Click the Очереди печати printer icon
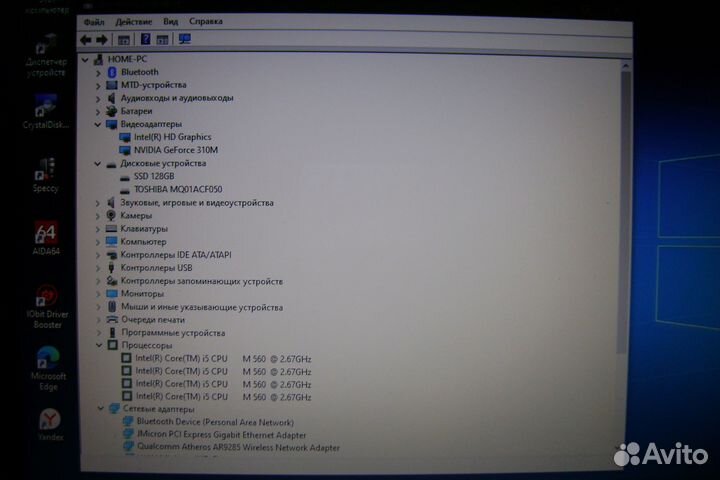This screenshot has height=480, width=720. tap(112, 319)
